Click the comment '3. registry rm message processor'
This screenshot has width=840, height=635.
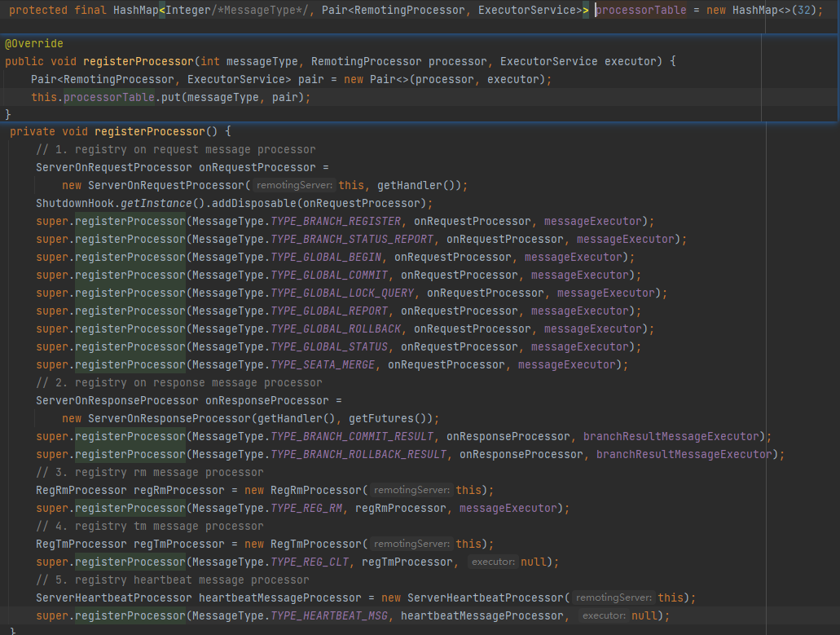(x=149, y=473)
